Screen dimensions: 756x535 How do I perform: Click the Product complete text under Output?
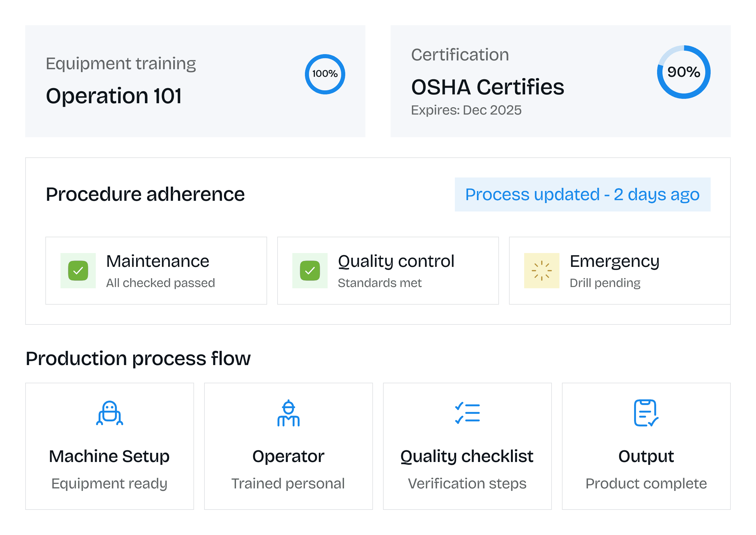[x=646, y=484]
